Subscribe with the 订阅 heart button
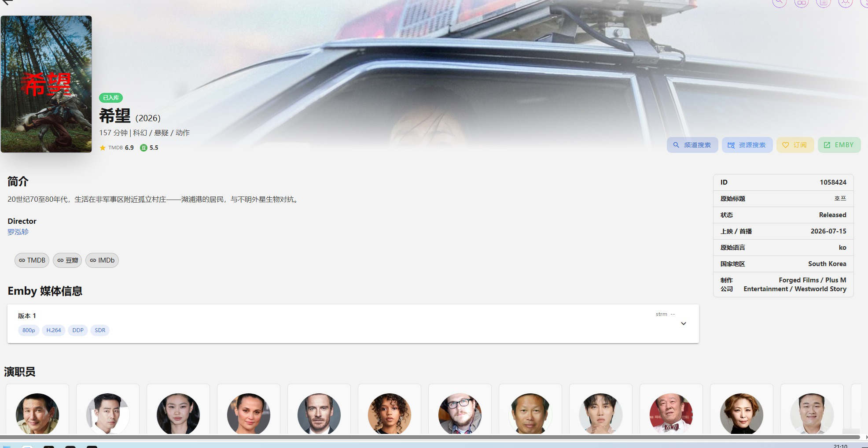 [795, 145]
